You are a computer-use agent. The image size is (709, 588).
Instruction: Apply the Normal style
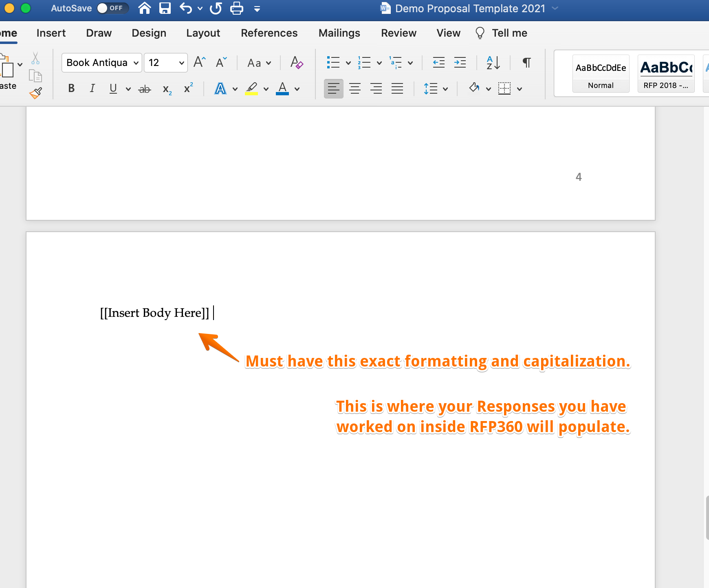[601, 73]
